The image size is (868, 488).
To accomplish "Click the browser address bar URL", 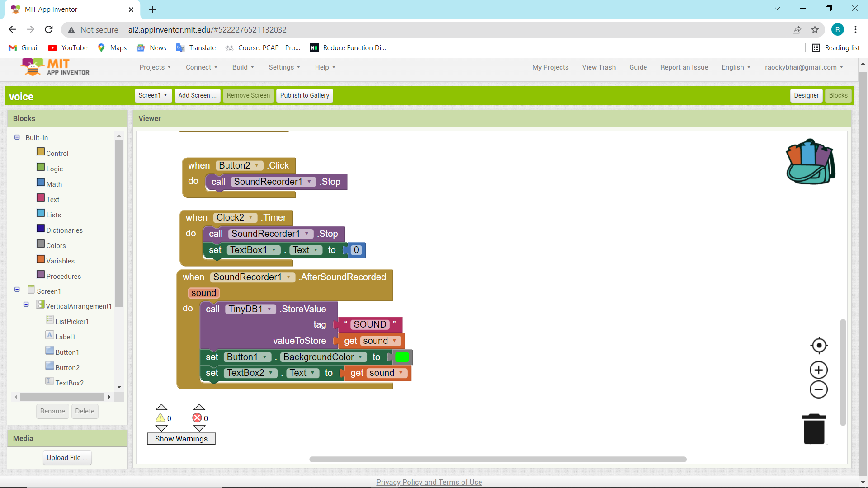I will pyautogui.click(x=207, y=30).
